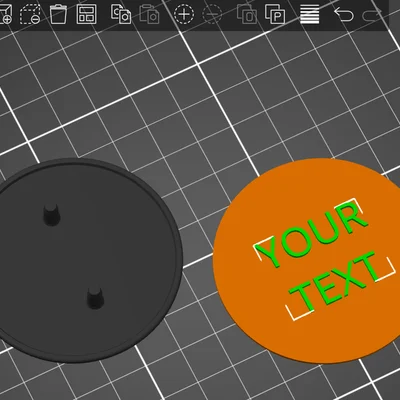Image resolution: width=400 pixels, height=400 pixels.
Task: Click the Delete selected object icon
Action: (30, 14)
